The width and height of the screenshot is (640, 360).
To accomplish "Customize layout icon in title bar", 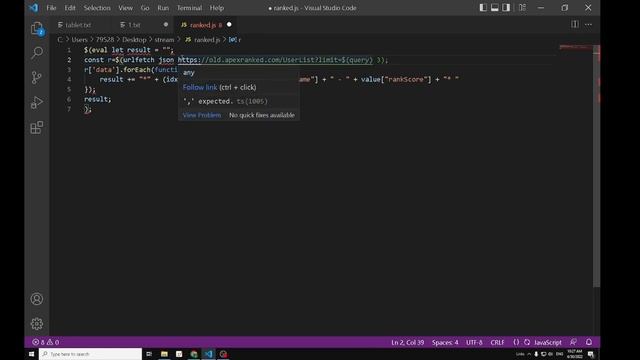I will [x=522, y=8].
